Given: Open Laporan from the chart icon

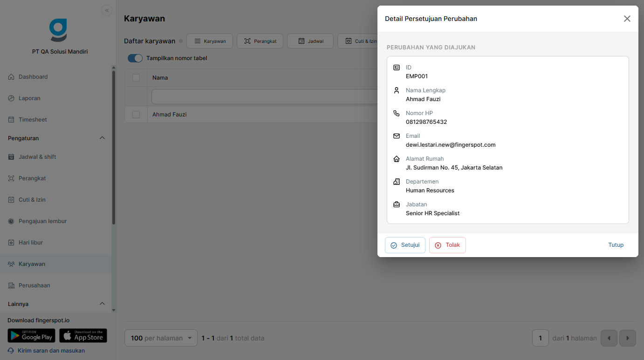Looking at the screenshot, I should point(11,98).
